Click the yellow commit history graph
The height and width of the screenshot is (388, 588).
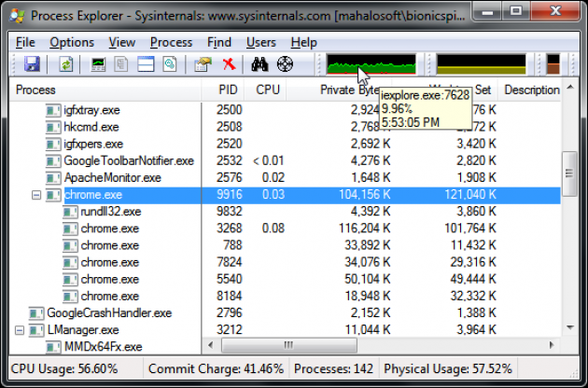482,64
